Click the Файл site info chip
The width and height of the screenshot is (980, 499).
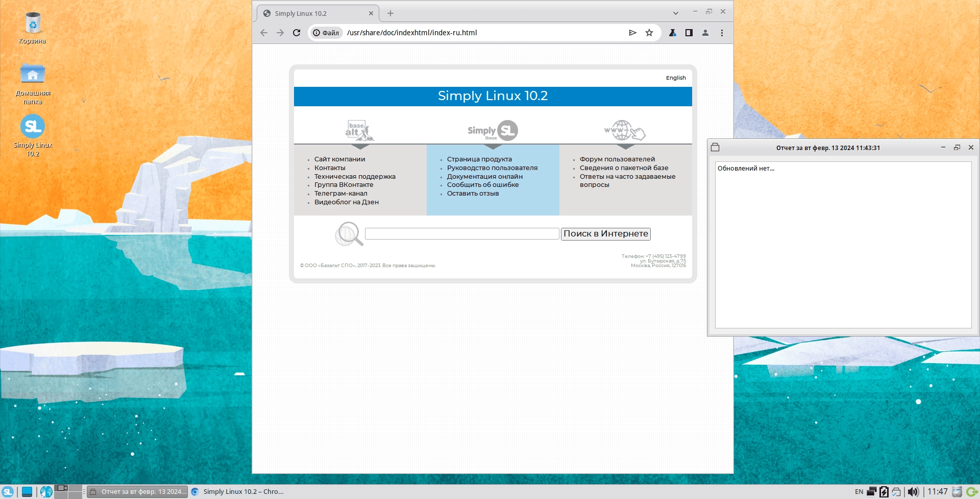[x=326, y=33]
